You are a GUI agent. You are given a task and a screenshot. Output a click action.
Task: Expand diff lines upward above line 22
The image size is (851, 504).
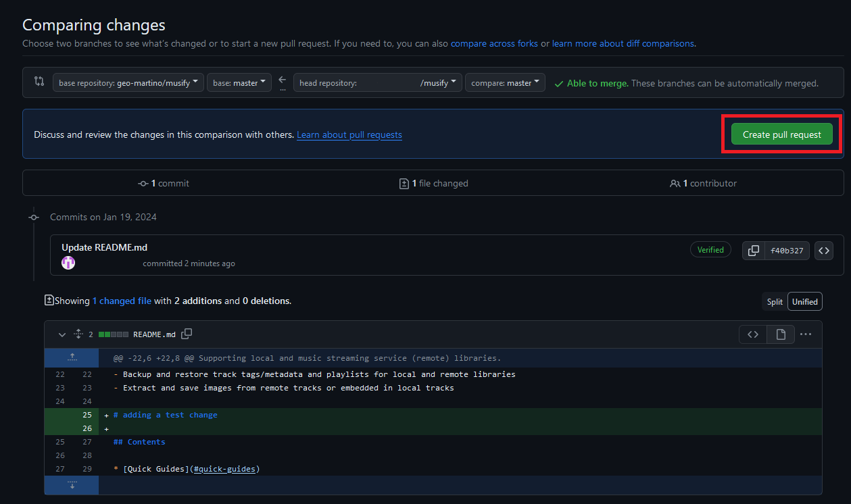pyautogui.click(x=72, y=357)
